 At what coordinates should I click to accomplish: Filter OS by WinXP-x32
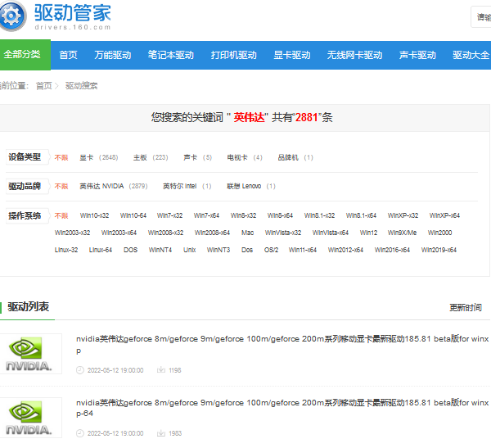(x=403, y=215)
